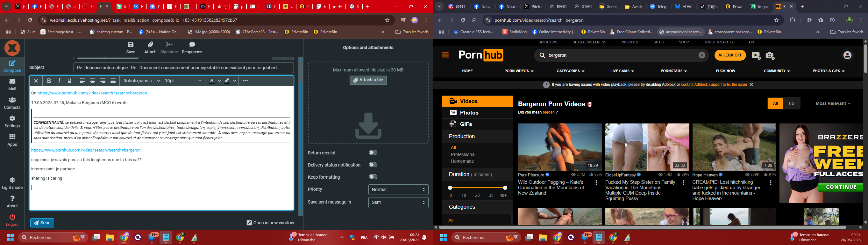Justify text in the editor toolbar
The height and width of the screenshot is (245, 868).
click(x=113, y=81)
